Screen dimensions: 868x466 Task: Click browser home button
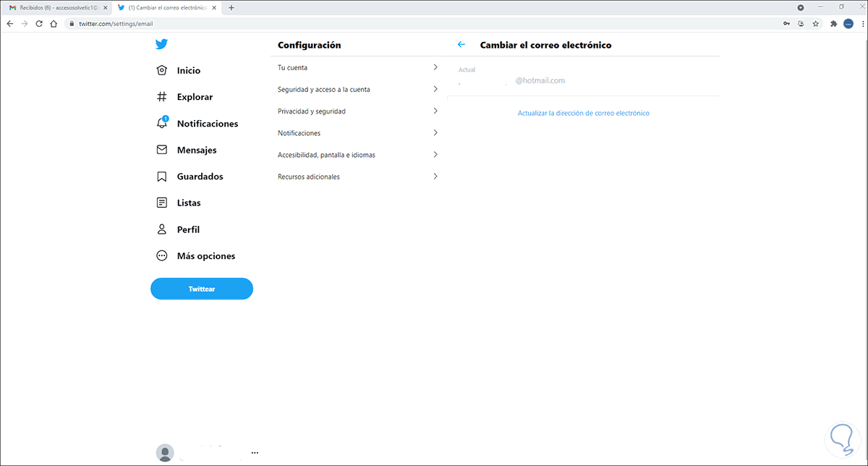54,23
